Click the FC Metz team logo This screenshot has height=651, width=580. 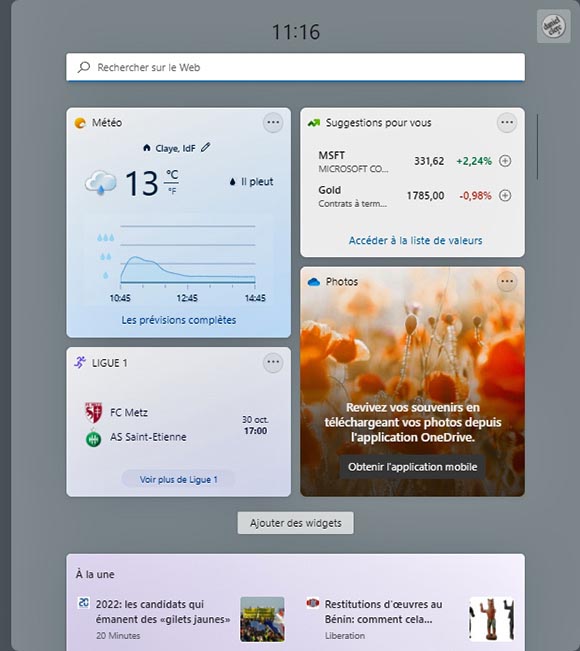tap(93, 412)
